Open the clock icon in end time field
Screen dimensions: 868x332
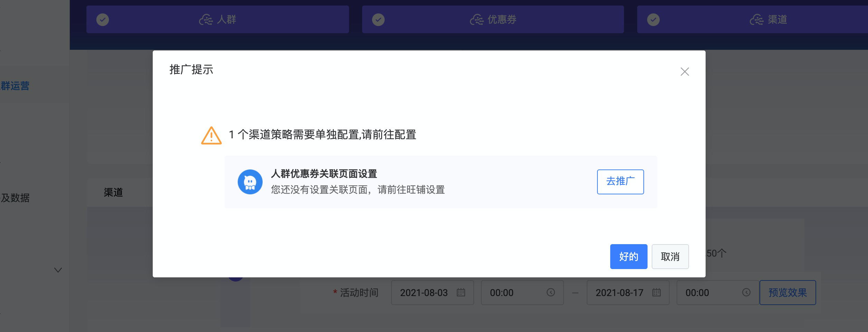[746, 293]
